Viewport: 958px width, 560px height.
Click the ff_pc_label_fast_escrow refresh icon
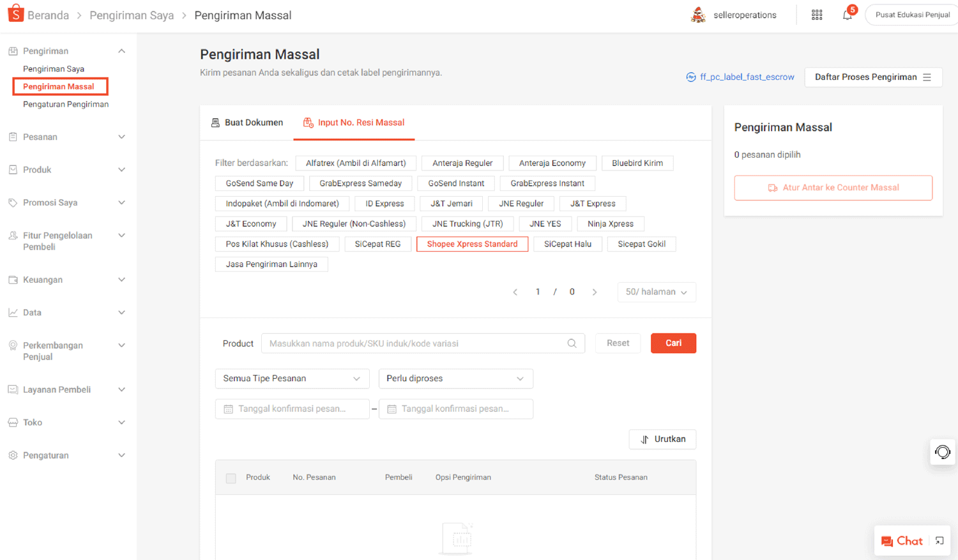tap(691, 77)
